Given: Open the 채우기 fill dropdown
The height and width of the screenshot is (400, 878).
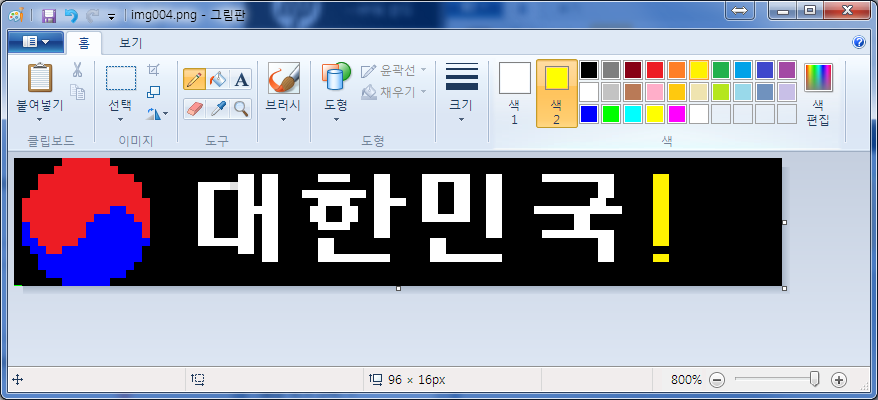Looking at the screenshot, I should point(394,91).
